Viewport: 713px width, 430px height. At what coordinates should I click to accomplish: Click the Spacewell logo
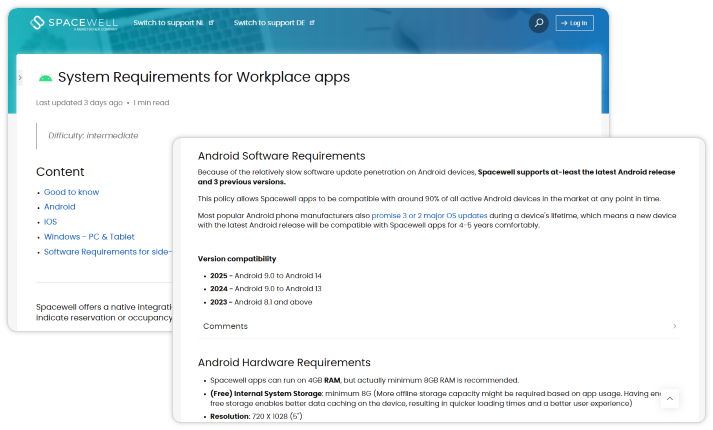(74, 23)
